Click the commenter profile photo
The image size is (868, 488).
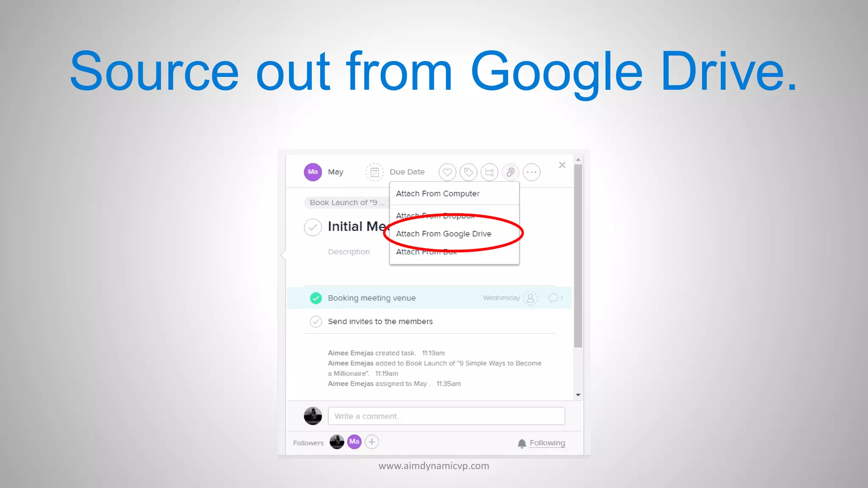coord(313,416)
